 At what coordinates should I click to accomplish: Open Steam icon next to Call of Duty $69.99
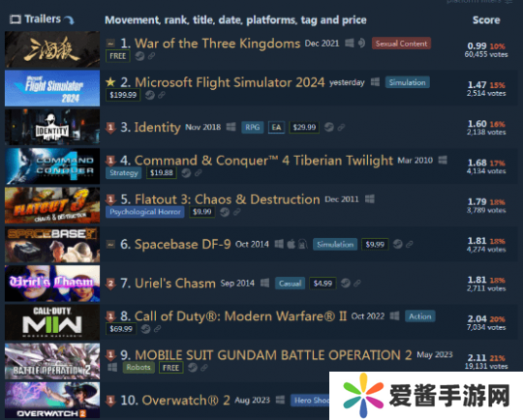point(145,329)
